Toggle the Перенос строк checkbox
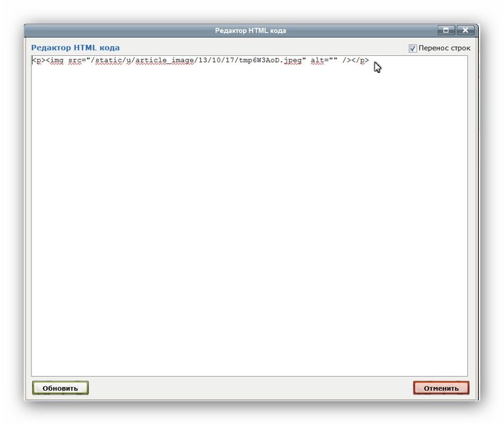Screen dimensions: 504x425 [413, 48]
